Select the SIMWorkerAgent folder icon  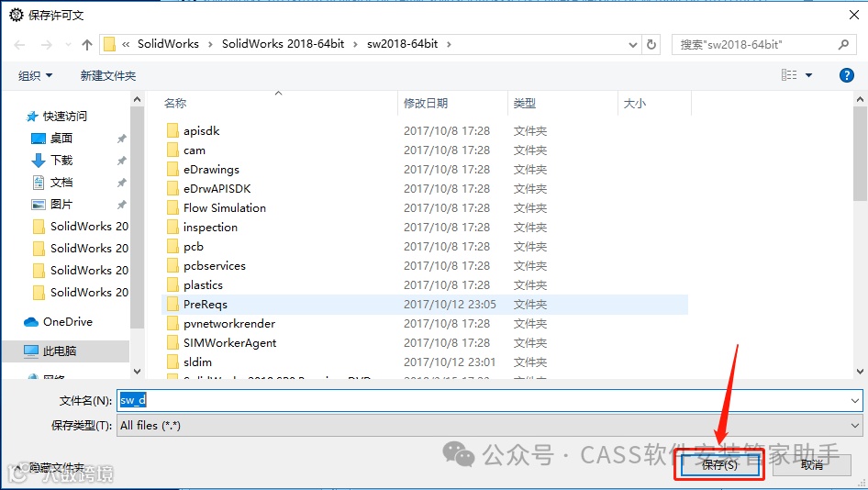click(x=172, y=342)
